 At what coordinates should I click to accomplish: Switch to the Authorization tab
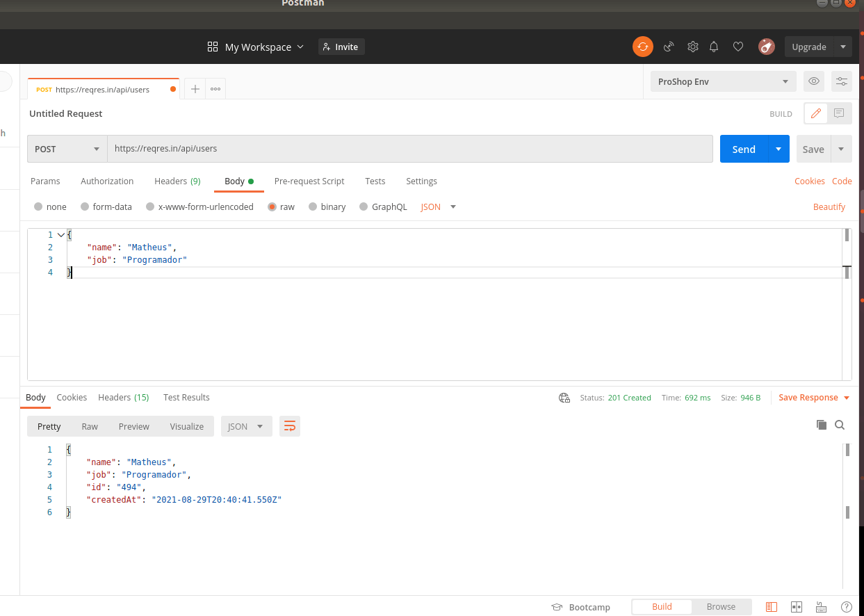click(x=107, y=181)
